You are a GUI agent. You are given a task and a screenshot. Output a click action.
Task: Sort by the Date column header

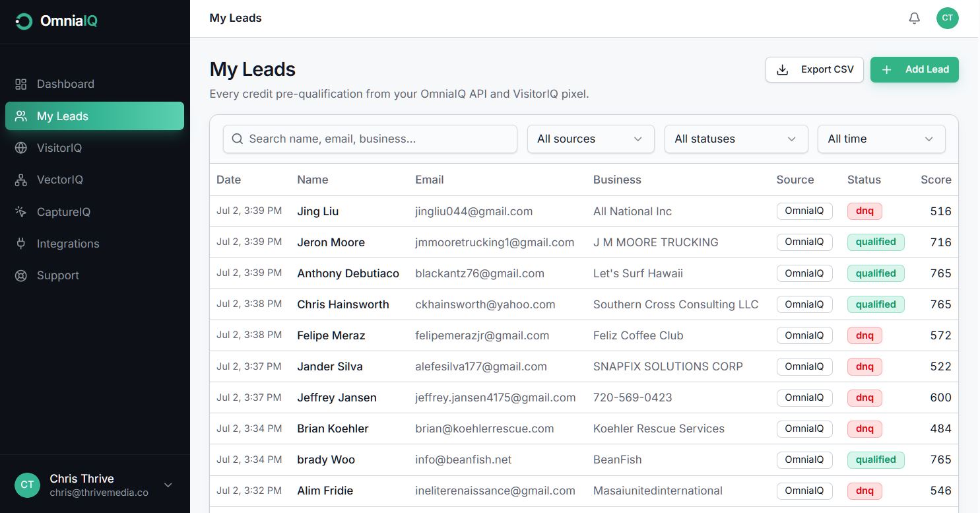pos(229,180)
